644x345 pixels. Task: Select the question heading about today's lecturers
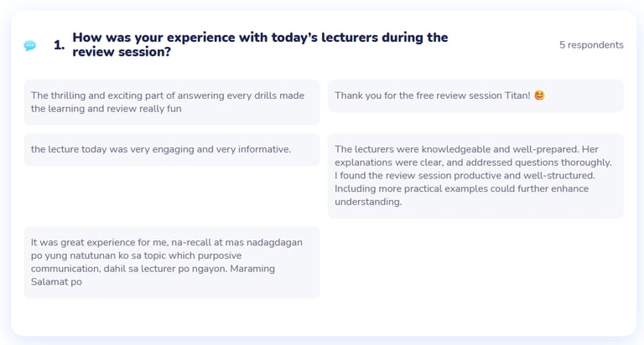pyautogui.click(x=260, y=44)
